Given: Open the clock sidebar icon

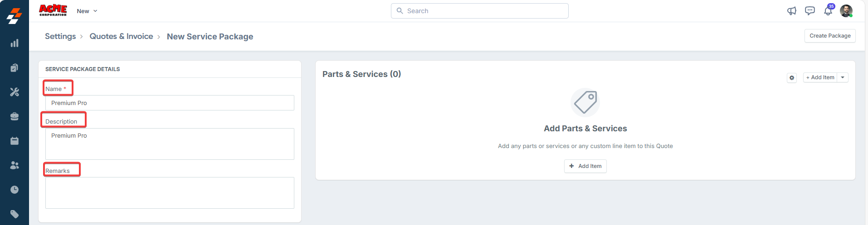Looking at the screenshot, I should point(15,190).
